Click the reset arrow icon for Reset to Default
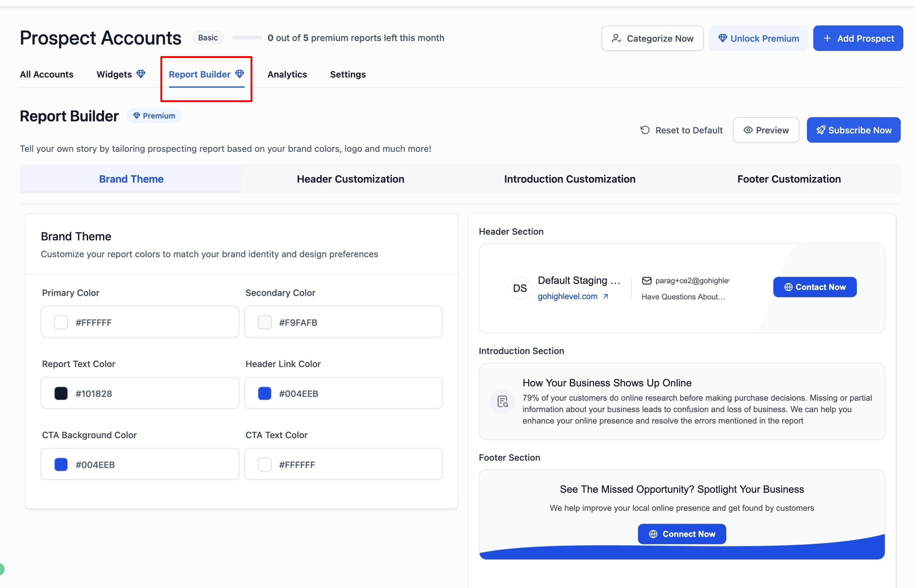Viewport: 915px width, 588px height. pos(645,130)
